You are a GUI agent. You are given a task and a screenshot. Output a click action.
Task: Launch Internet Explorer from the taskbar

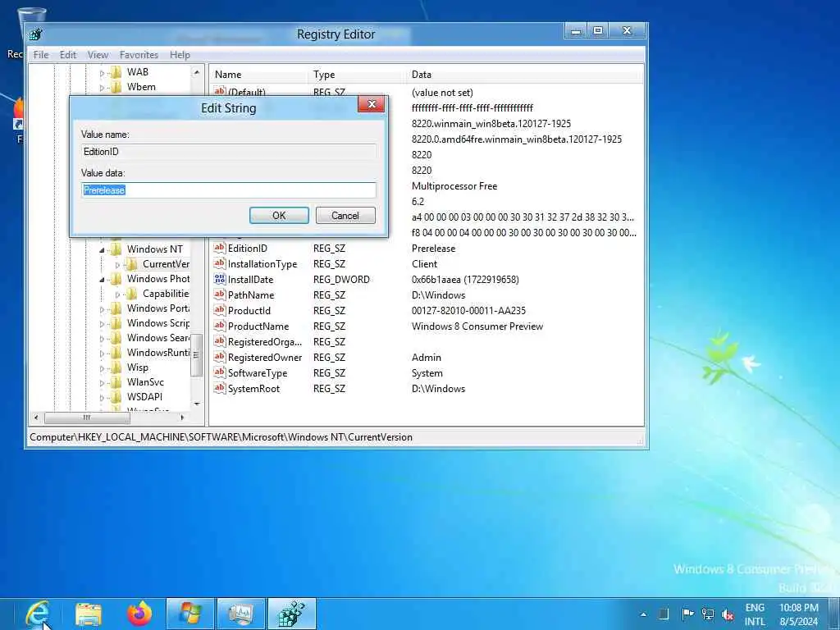36,614
